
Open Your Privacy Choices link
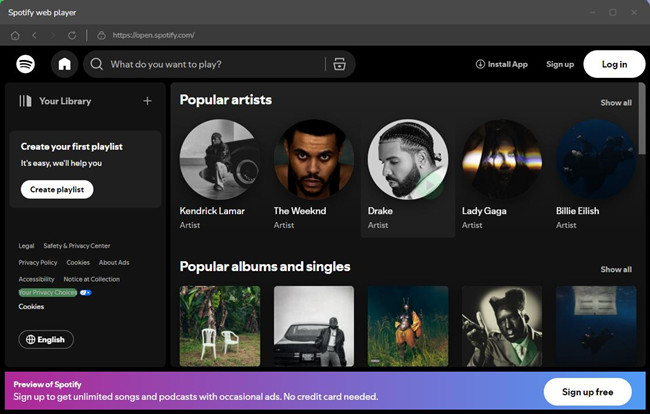(48, 293)
